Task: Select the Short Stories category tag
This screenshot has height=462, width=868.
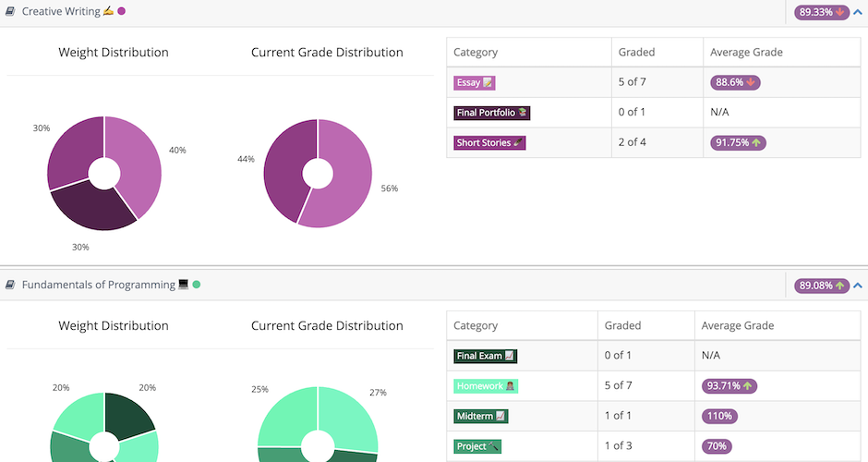Action: [x=489, y=143]
